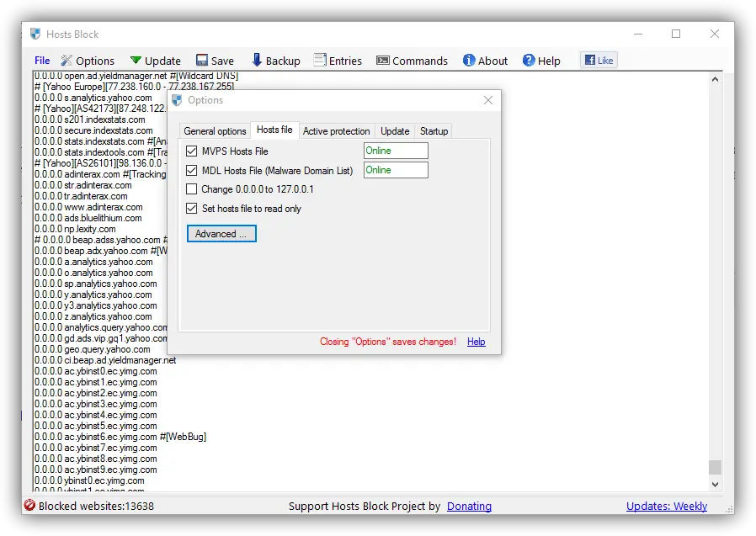Click the 0.0.0.0 ybinst0.ec.yimg.com line
Image resolution: width=756 pixels, height=536 pixels.
89,481
